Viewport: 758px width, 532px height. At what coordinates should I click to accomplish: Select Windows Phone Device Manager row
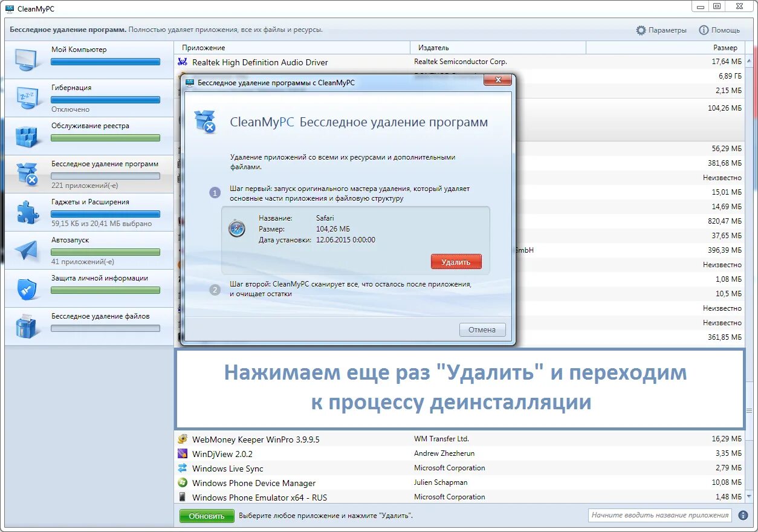point(459,482)
